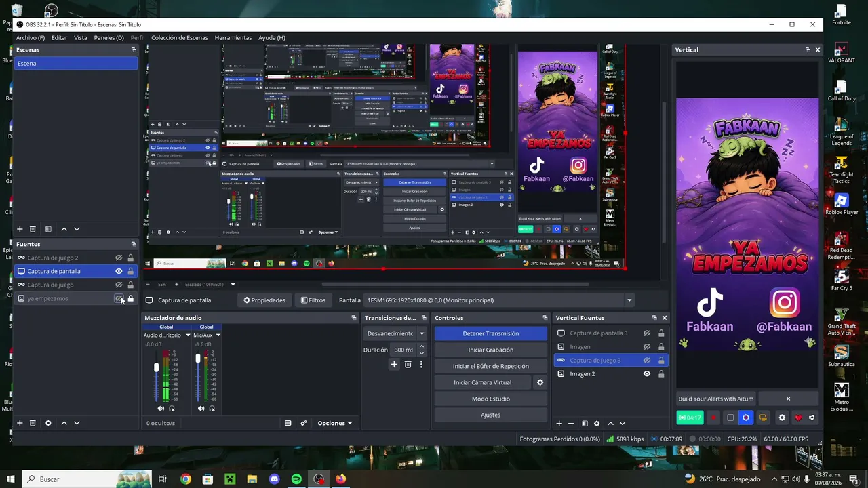Toggle lock on Captura de juego 2
The image size is (868, 488).
coord(130,258)
